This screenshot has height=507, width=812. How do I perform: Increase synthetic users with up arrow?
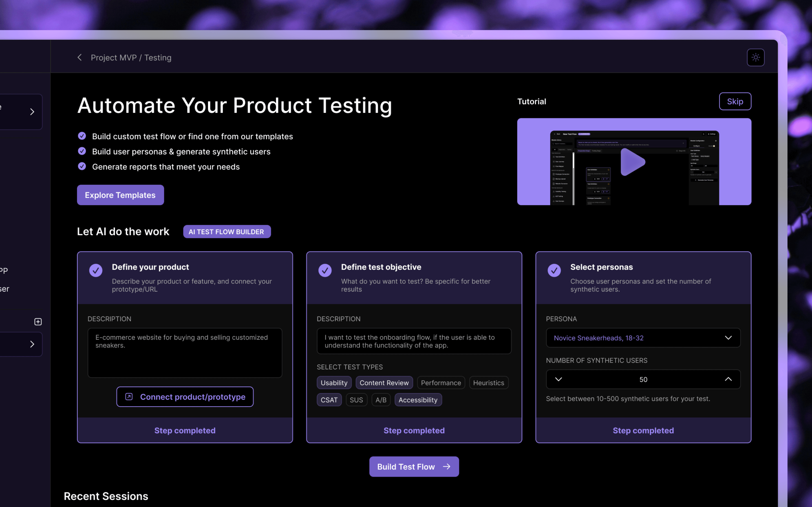[728, 379]
